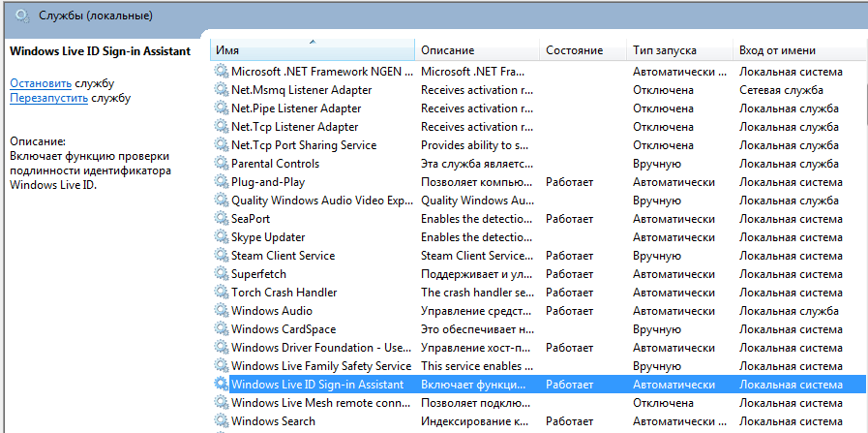The image size is (868, 433).
Task: Click Windows Live ID Sign-in Assistant heading in left pane
Action: [x=101, y=51]
